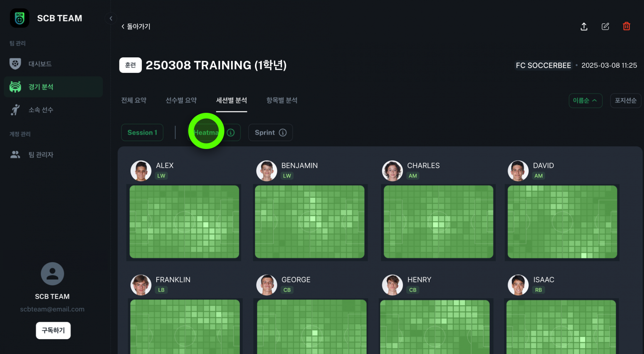Click FRANKLIN's LB position tag

pyautogui.click(x=161, y=290)
